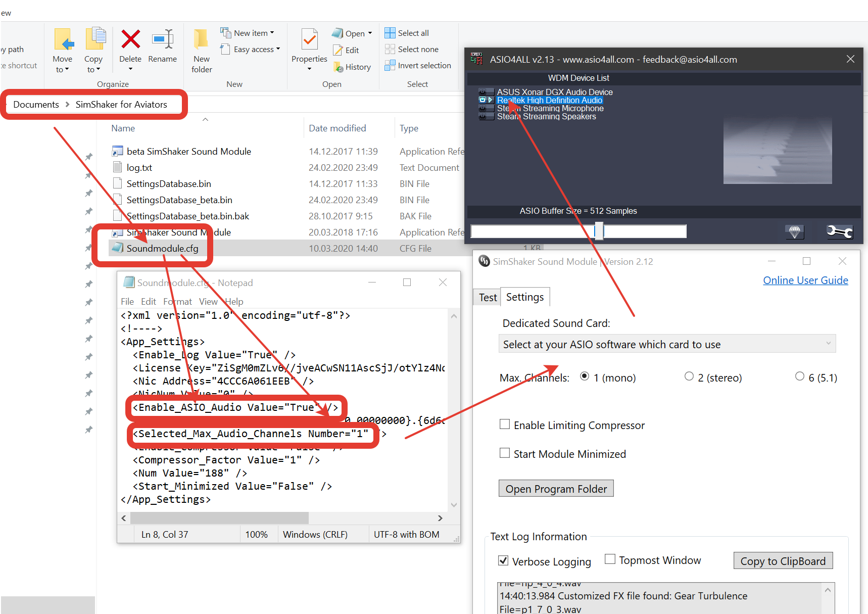Screen dimensions: 868x614
Task: Select the 2 (stereo) radio button
Action: click(x=689, y=376)
